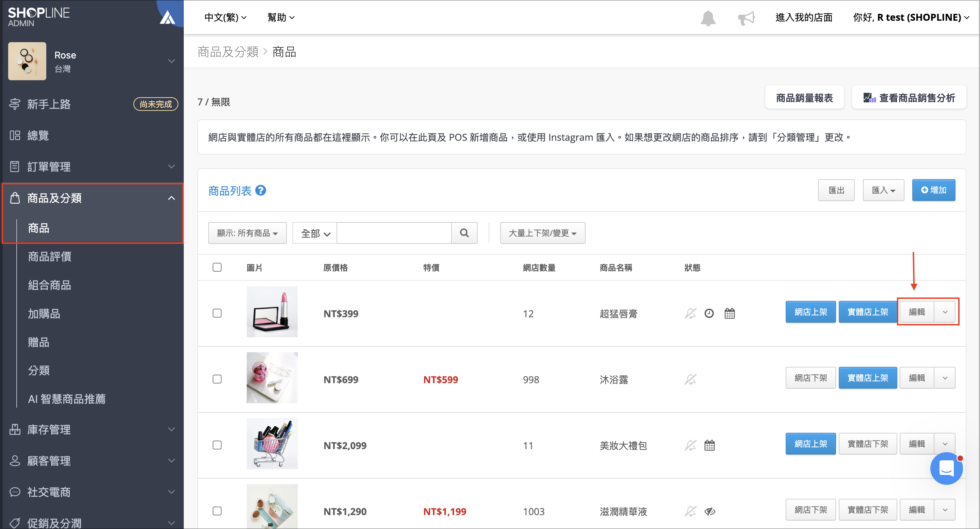This screenshot has height=529, width=980.
Task: Click the product search input field
Action: coord(394,233)
